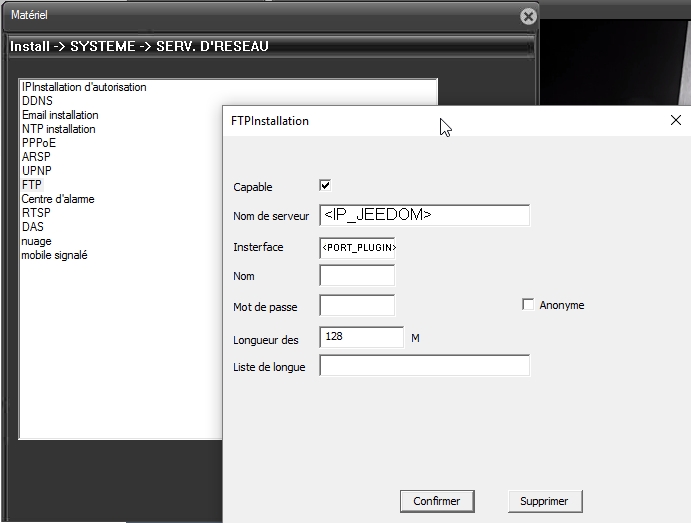Close the FTPInstallation dialog
Image resolution: width=691 pixels, height=523 pixels.
(676, 120)
